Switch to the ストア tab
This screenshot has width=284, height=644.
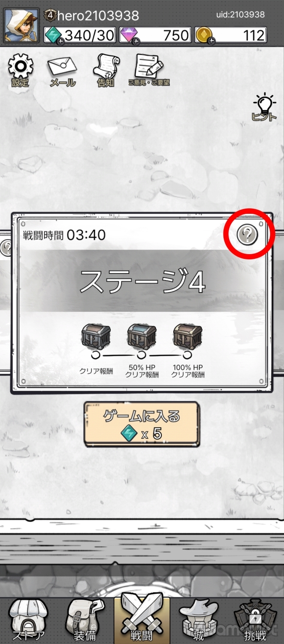click(28, 620)
